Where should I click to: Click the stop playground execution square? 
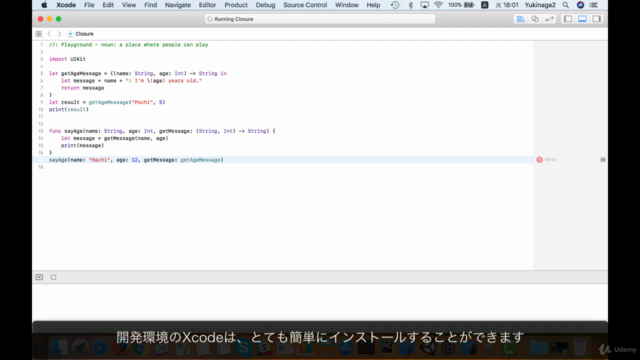(x=53, y=277)
